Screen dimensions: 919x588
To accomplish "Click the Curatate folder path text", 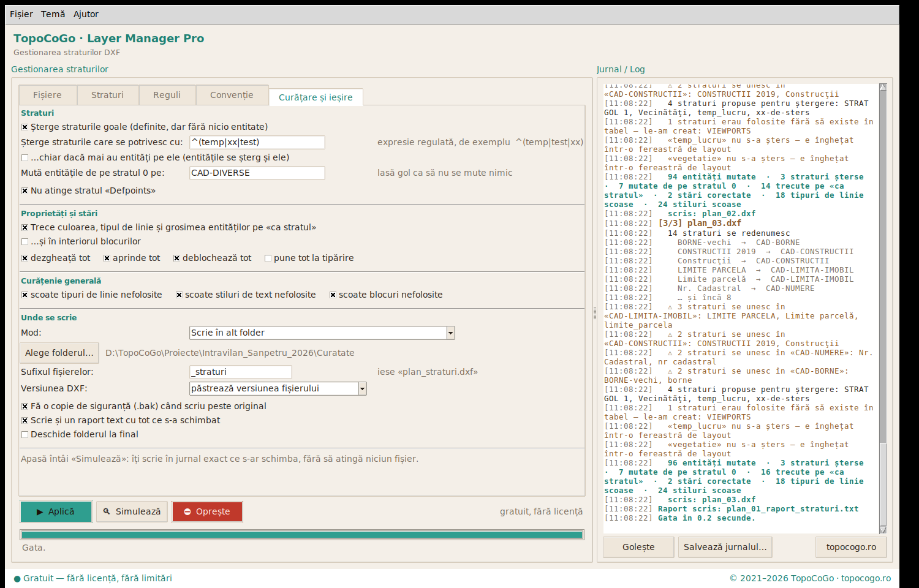I will 230,353.
